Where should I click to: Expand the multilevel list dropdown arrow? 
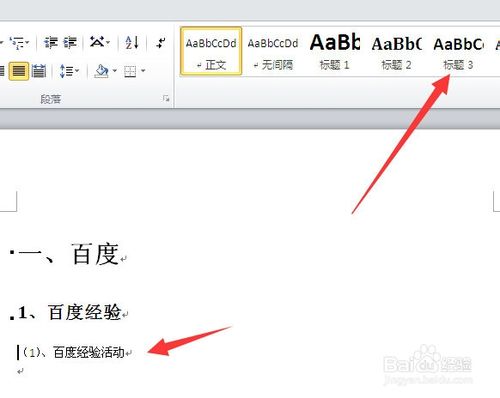tap(28, 43)
